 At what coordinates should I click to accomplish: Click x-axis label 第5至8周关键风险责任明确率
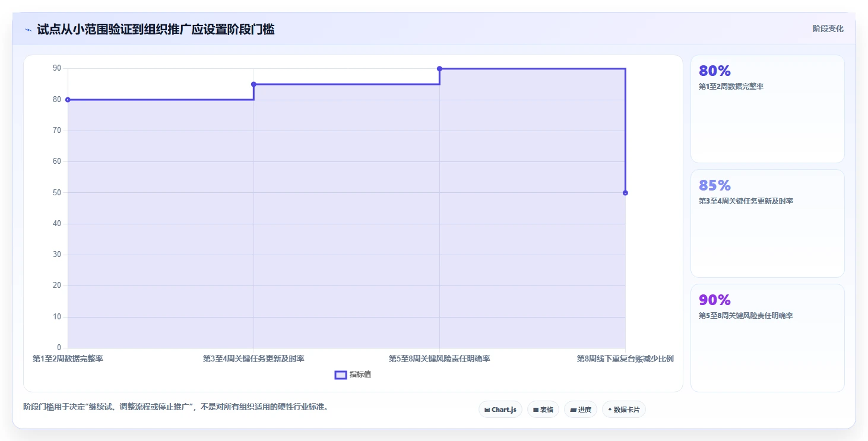coord(439,359)
